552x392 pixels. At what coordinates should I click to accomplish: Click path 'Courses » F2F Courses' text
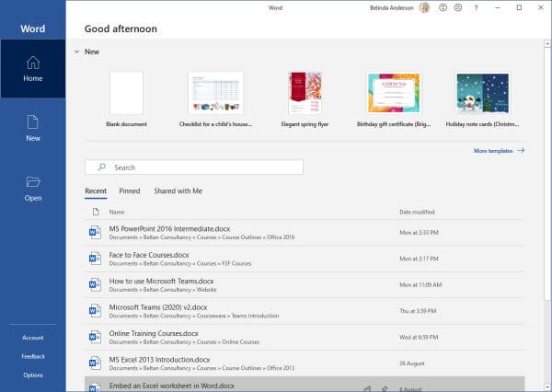224,263
